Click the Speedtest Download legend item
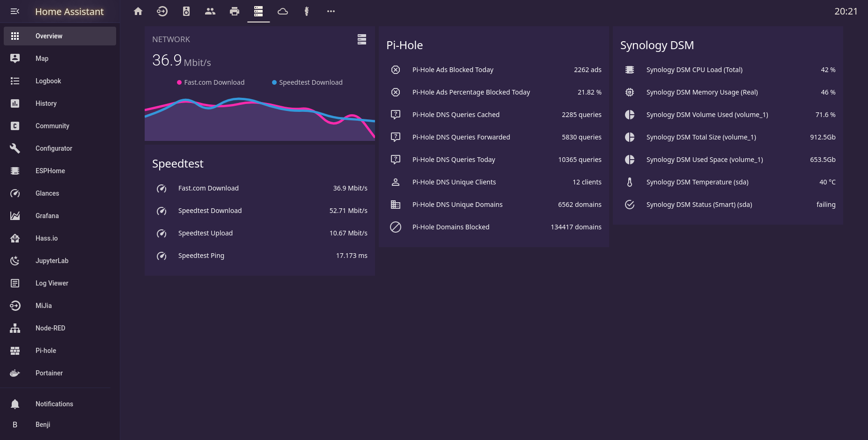 pyautogui.click(x=307, y=82)
